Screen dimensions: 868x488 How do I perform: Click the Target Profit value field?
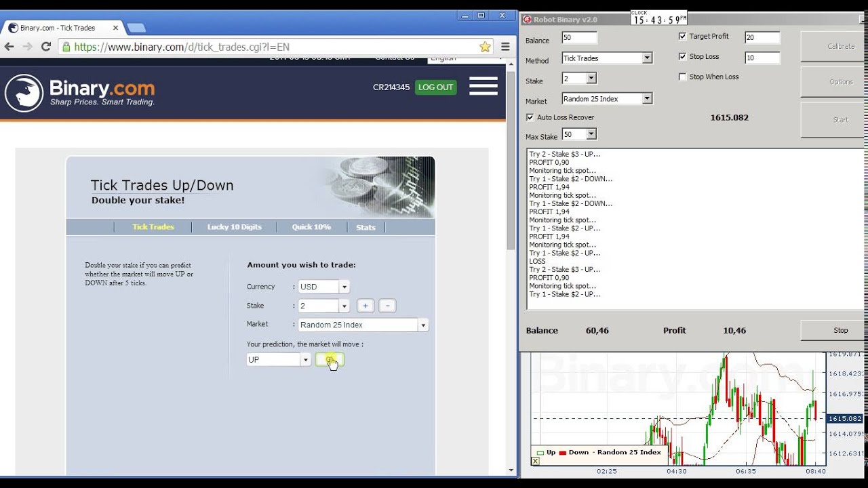tap(762, 38)
